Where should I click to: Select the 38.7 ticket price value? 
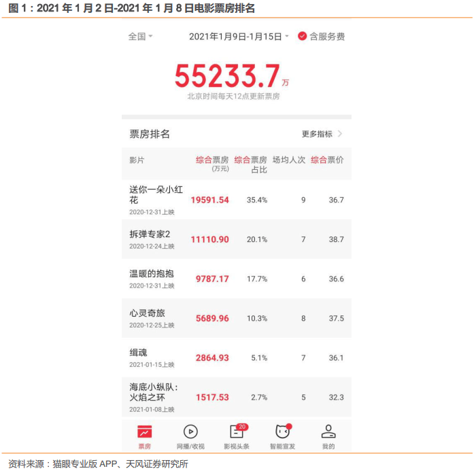click(x=337, y=239)
